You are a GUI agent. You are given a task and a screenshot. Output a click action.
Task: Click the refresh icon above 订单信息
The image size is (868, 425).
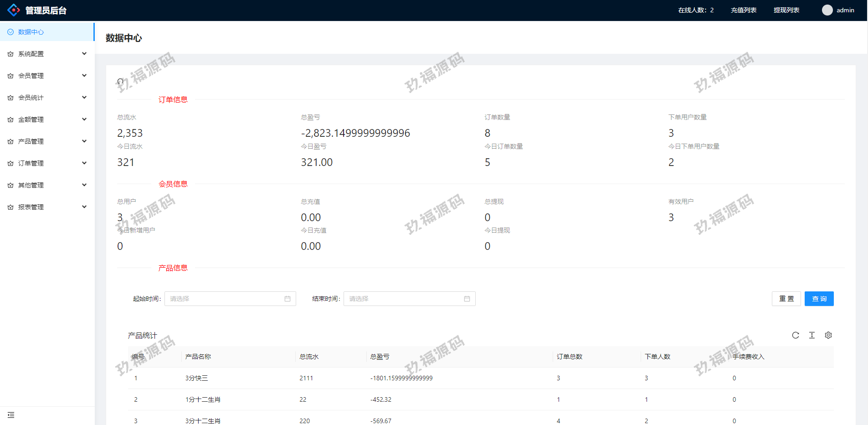point(120,82)
